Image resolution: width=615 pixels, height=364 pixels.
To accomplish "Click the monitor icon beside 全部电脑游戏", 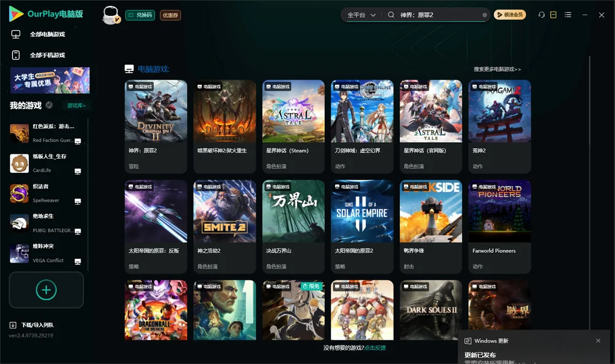I will [x=16, y=34].
